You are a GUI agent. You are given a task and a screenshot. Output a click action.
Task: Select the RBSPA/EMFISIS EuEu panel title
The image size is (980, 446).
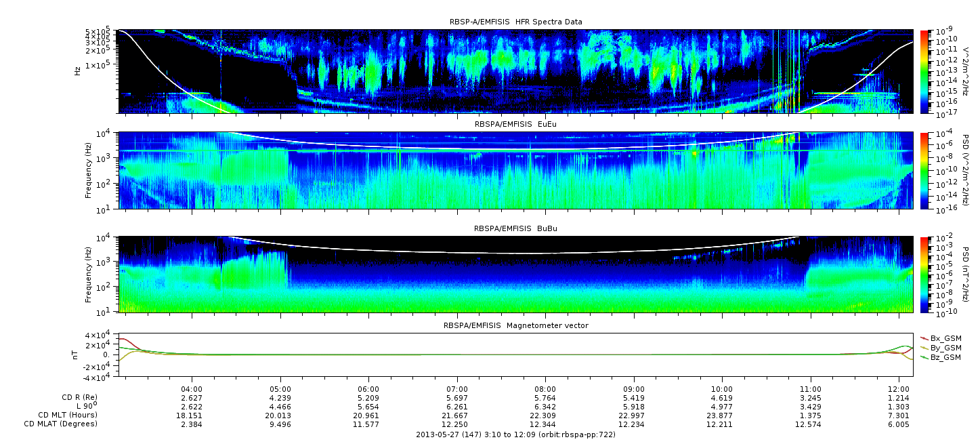[x=515, y=125]
